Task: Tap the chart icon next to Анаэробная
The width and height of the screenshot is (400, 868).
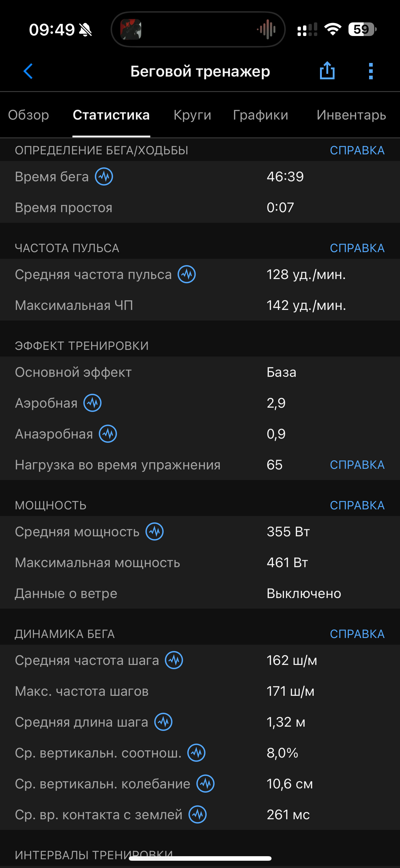Action: [108, 434]
